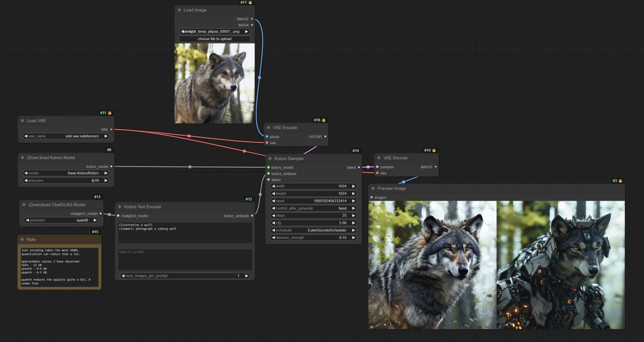644x342 pixels.
Task: Increase num_images_per_prompt with its right arrow
Action: tap(246, 276)
